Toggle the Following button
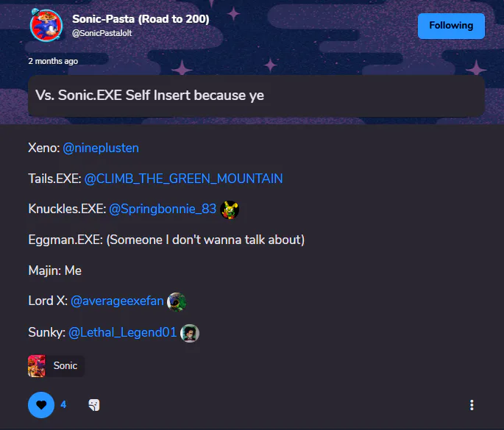This screenshot has width=504, height=430. (x=451, y=26)
